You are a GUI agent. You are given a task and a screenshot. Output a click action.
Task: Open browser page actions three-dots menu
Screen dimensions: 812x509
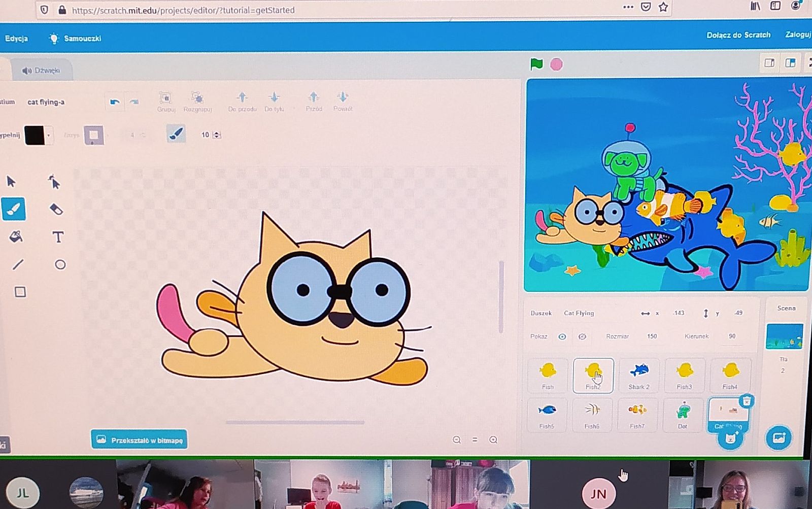pos(628,7)
